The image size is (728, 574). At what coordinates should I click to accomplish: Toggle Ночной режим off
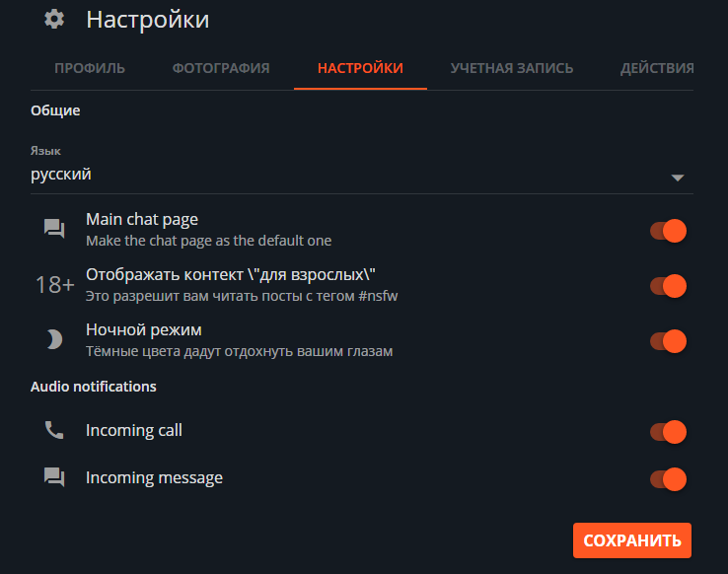[x=668, y=341]
